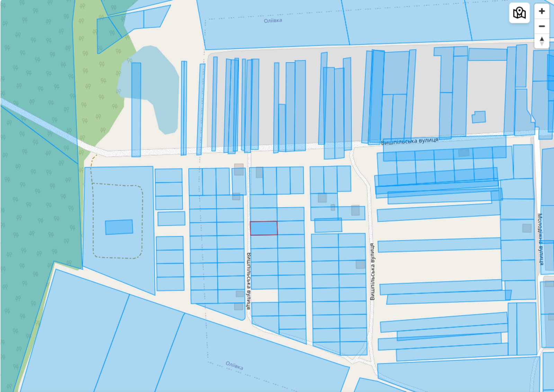
Task: Open the map layers pin icon
Action: click(x=519, y=13)
